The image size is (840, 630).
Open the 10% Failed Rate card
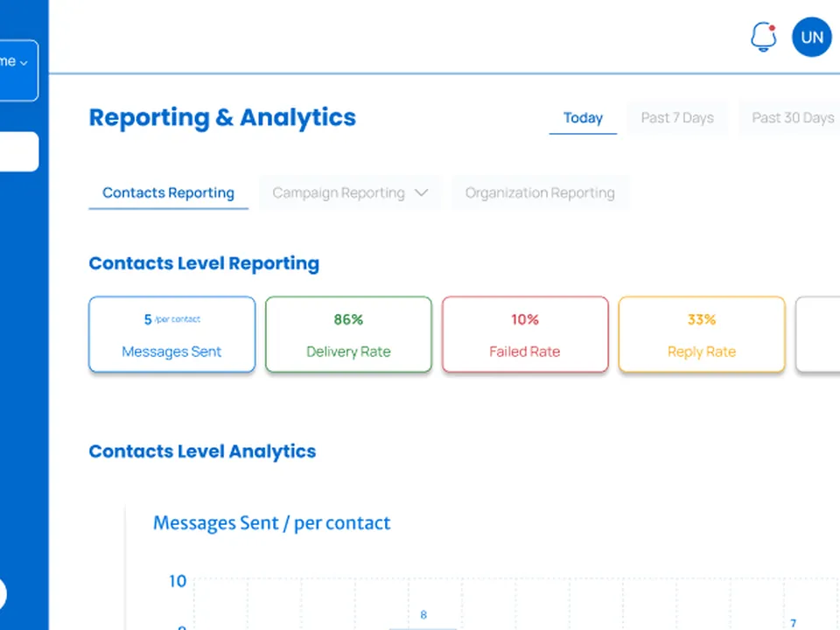pyautogui.click(x=525, y=334)
